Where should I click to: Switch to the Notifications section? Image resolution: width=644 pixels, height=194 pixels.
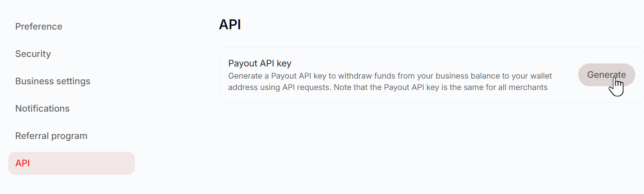click(x=43, y=109)
